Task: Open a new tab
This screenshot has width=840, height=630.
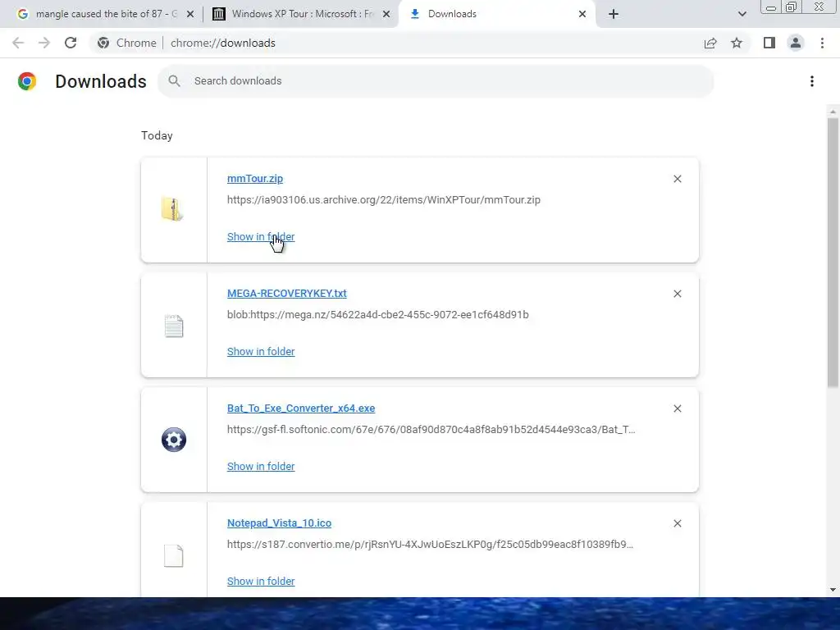Action: (x=614, y=14)
